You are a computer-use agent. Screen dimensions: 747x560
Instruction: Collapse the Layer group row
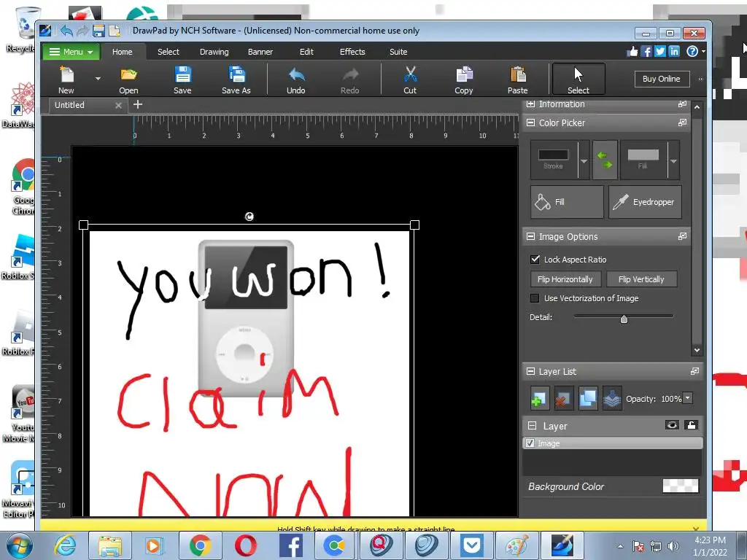tap(532, 426)
